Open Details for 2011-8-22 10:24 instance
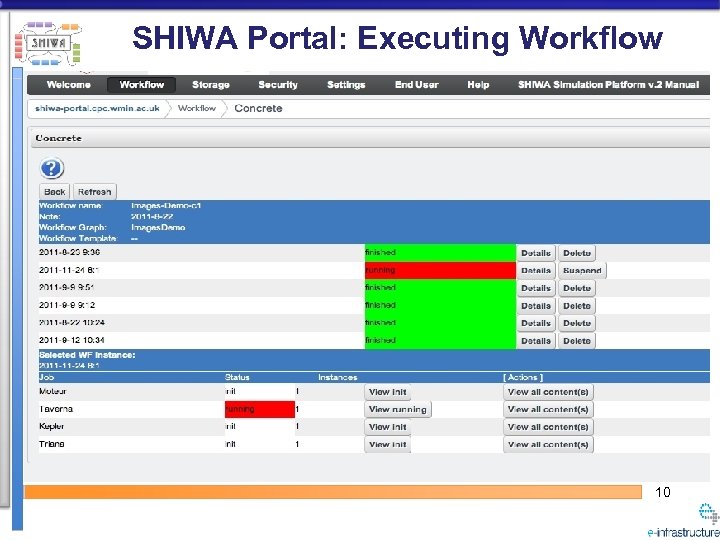The image size is (720, 540). (x=536, y=323)
